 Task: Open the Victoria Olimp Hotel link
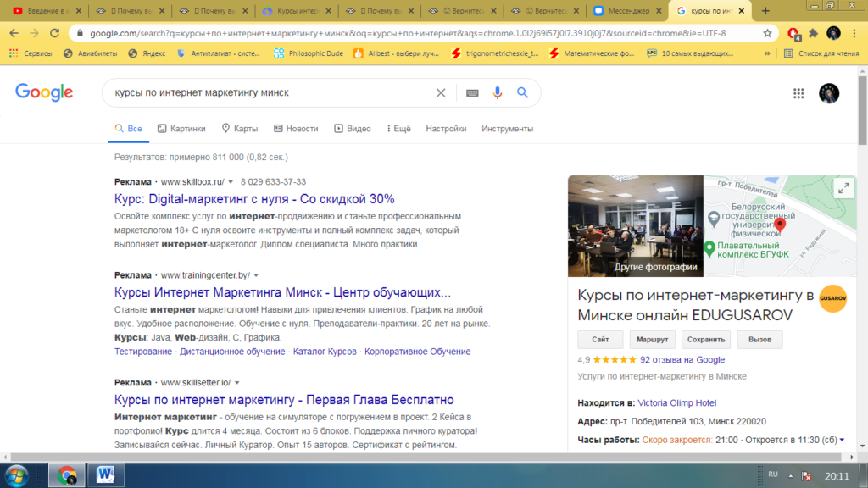point(677,403)
